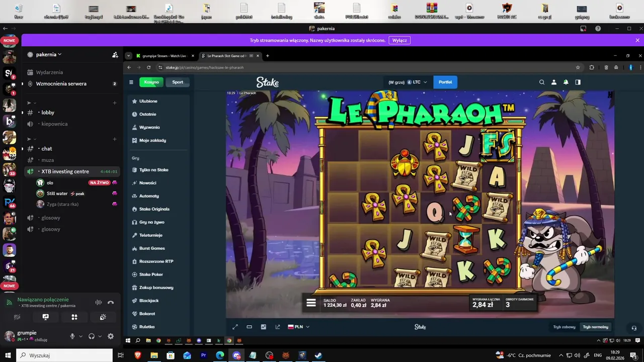Reload page in streamed browser toolbar
Viewport: 644px width, 362px height.
[148, 67]
